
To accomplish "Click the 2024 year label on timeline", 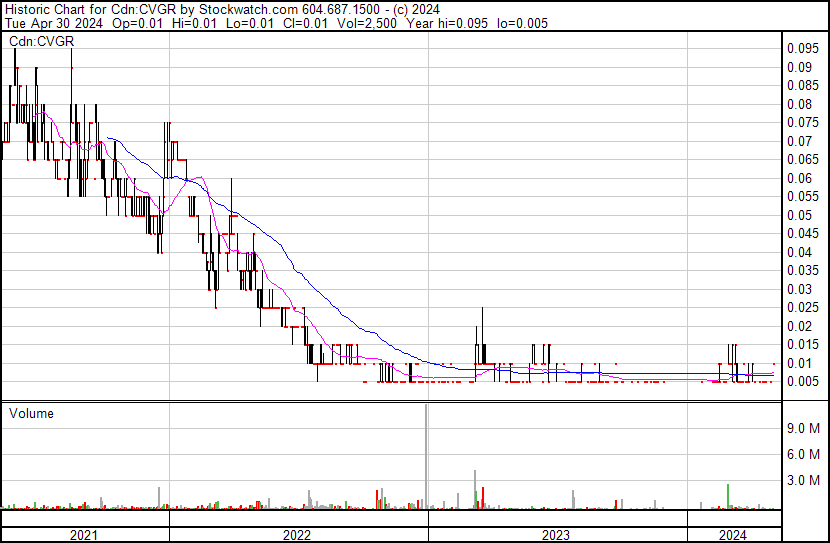I will 733,535.
